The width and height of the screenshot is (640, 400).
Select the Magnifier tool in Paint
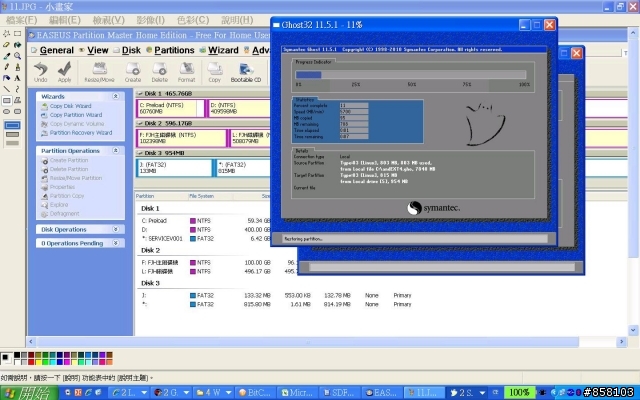pyautogui.click(x=18, y=56)
